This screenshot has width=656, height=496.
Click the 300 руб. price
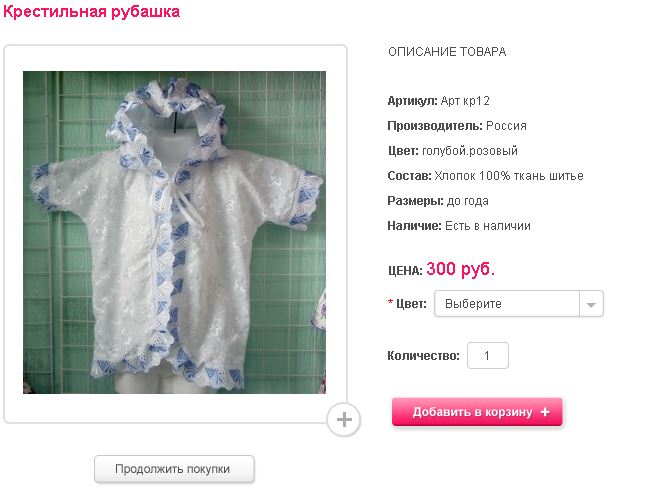461,268
